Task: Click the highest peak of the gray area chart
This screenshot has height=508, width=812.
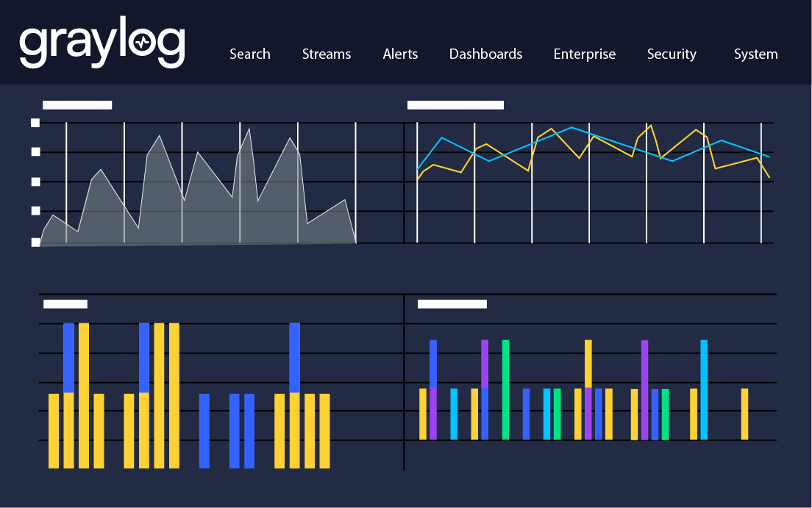Action: pyautogui.click(x=249, y=131)
